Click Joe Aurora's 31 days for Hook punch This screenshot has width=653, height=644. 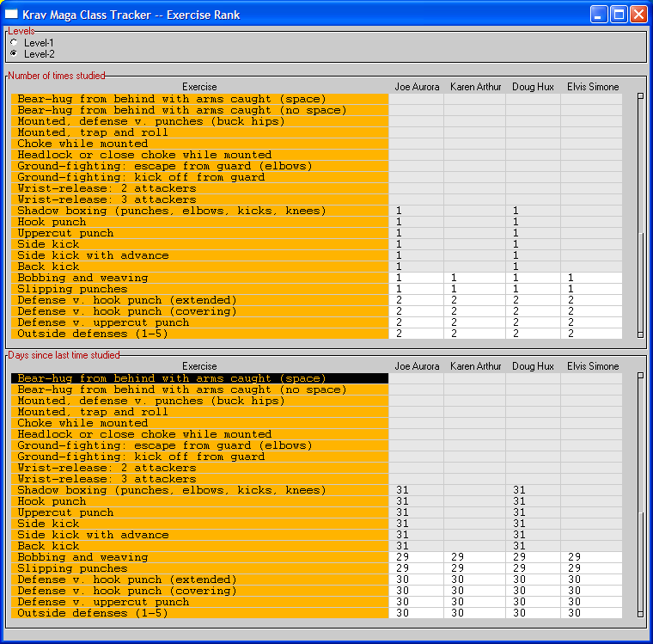(x=417, y=501)
